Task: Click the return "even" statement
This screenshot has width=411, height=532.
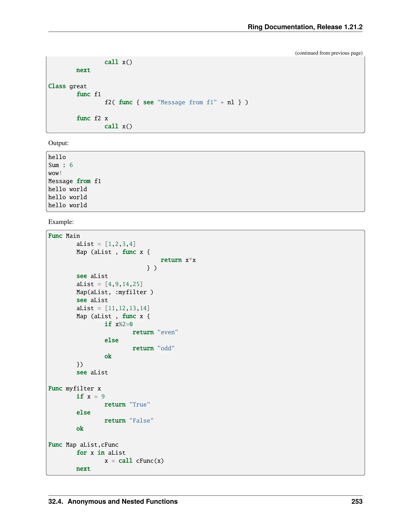Action: pyautogui.click(x=155, y=332)
